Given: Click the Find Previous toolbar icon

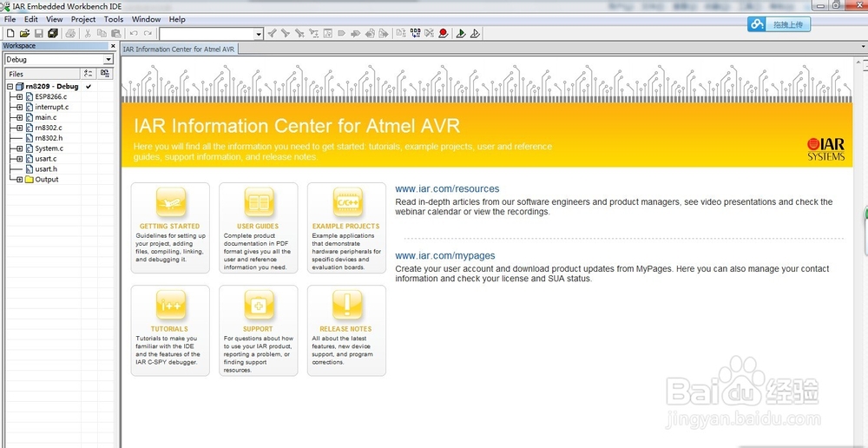Looking at the screenshot, I should [x=272, y=33].
